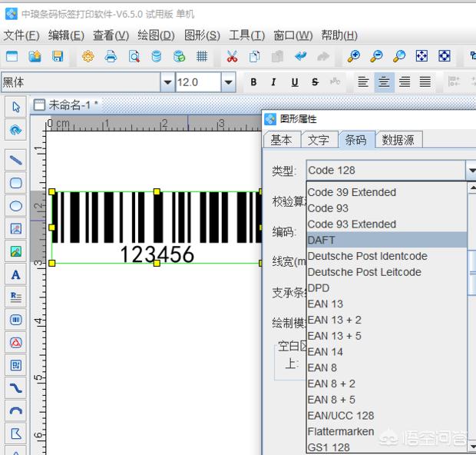Zoom in with magnifier plus icon

click(354, 56)
